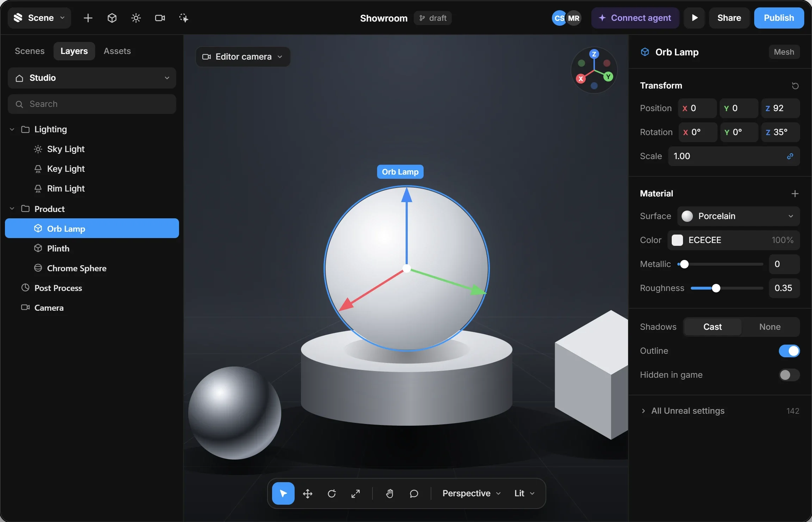Click the camera icon in top toolbar

pos(160,18)
